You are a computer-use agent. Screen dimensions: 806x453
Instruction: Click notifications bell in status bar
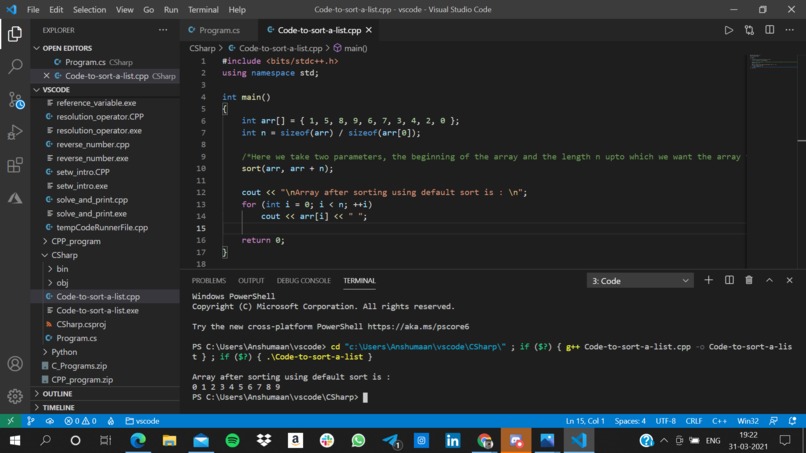coord(793,421)
